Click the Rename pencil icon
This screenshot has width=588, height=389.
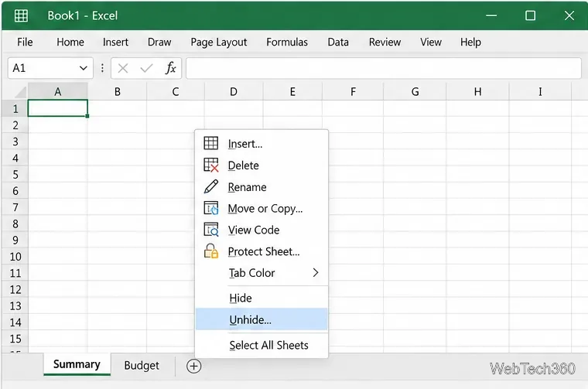(x=210, y=186)
